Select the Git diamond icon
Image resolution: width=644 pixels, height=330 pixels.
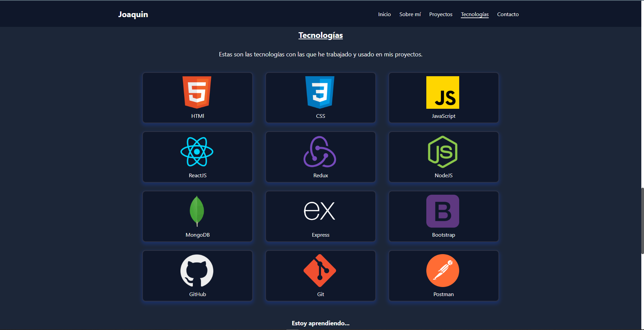tap(320, 271)
